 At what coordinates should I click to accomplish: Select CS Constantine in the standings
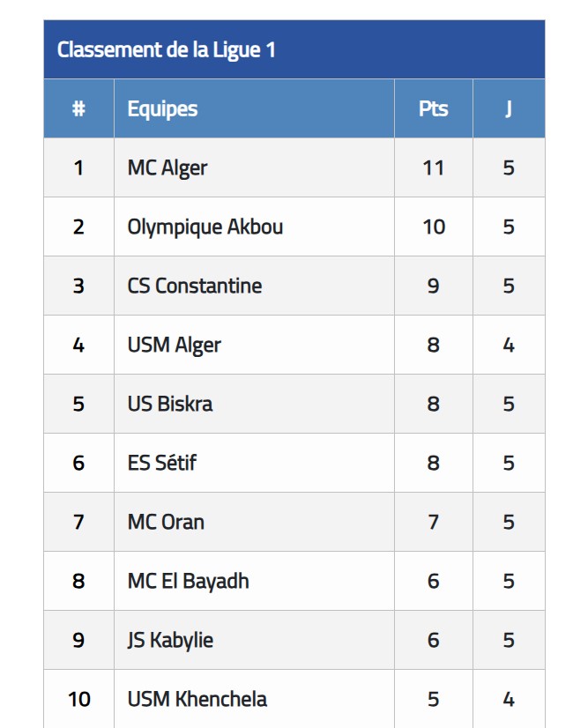tap(195, 286)
